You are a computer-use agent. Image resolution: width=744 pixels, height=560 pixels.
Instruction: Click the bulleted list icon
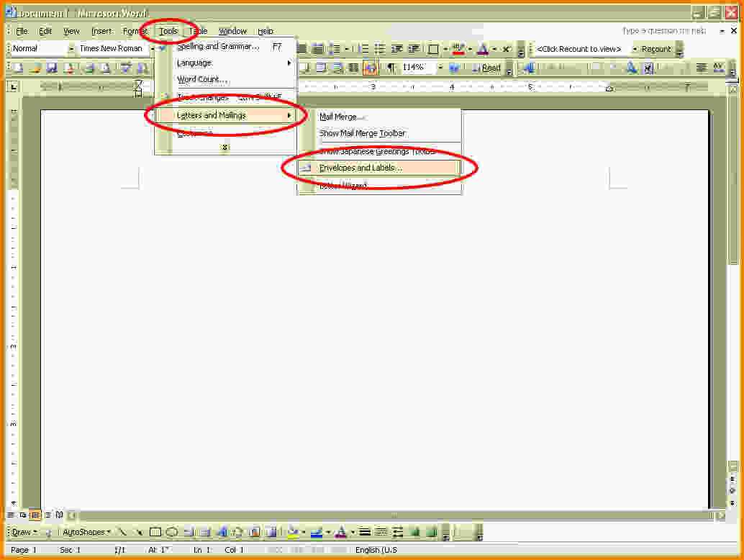tap(380, 48)
